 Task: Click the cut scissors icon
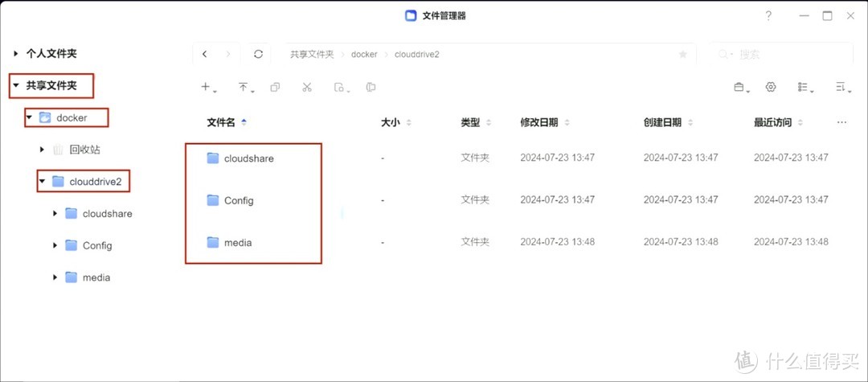(x=307, y=88)
